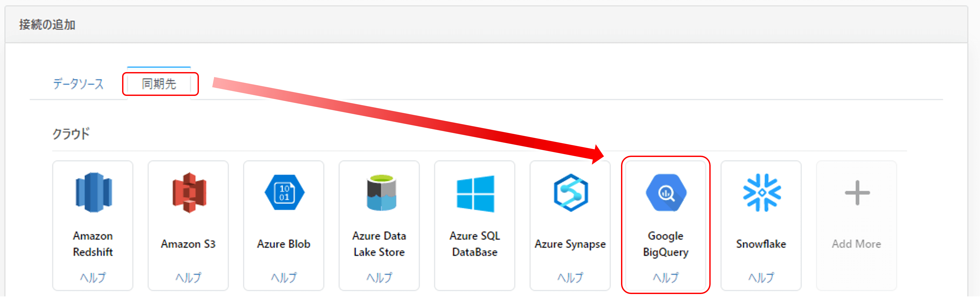Click the Amazon Redshift connector icon
The width and height of the screenshot is (980, 299).
(93, 192)
